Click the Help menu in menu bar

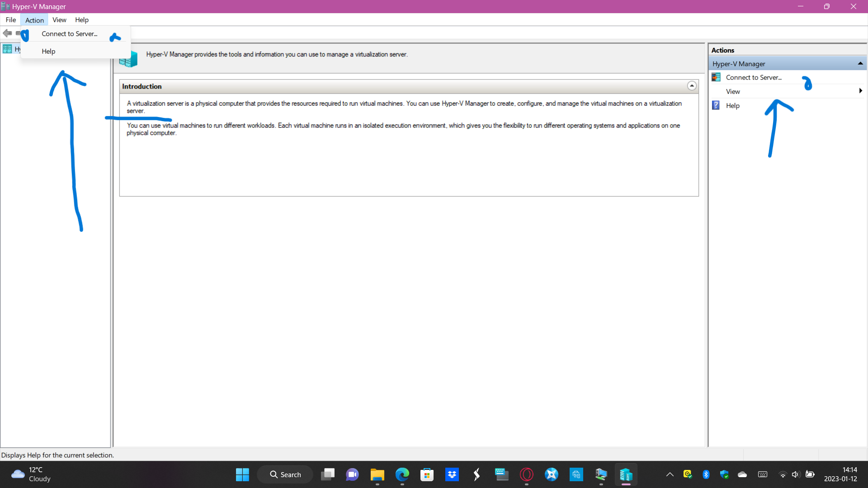(82, 20)
